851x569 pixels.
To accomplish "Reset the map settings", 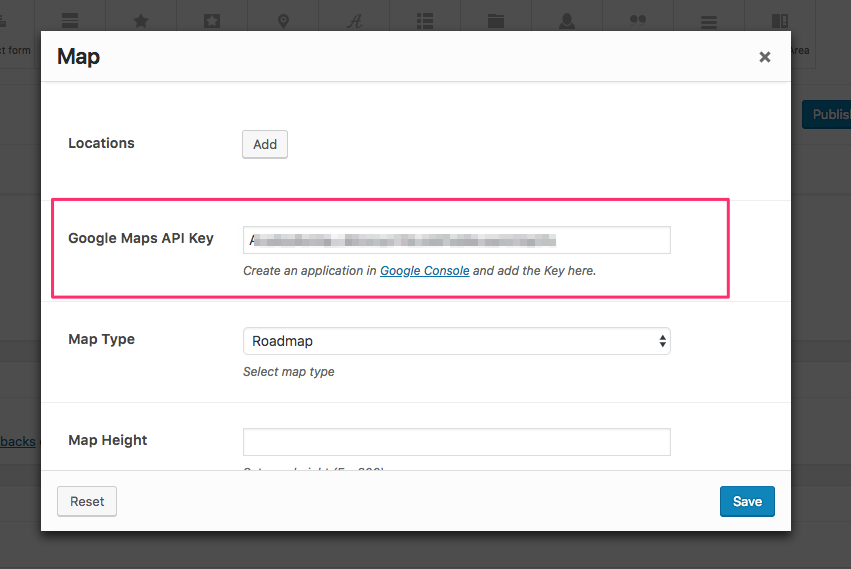I will [x=87, y=501].
